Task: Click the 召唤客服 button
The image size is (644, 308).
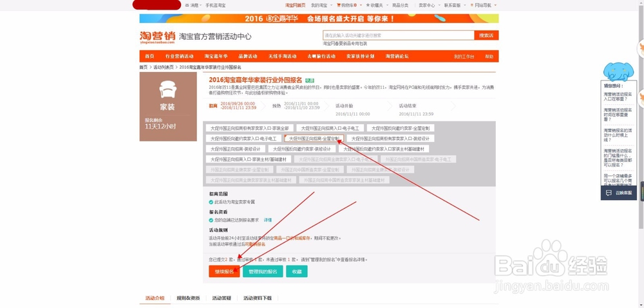Action: coord(618,193)
